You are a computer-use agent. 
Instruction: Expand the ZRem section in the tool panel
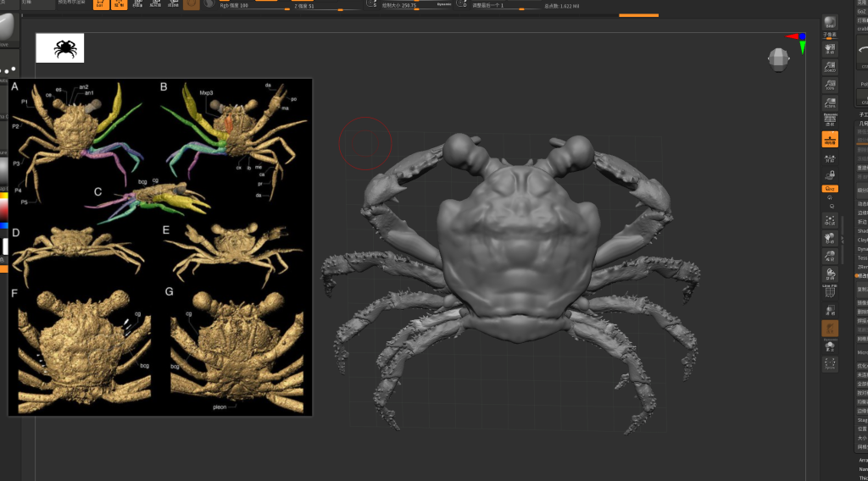862,267
